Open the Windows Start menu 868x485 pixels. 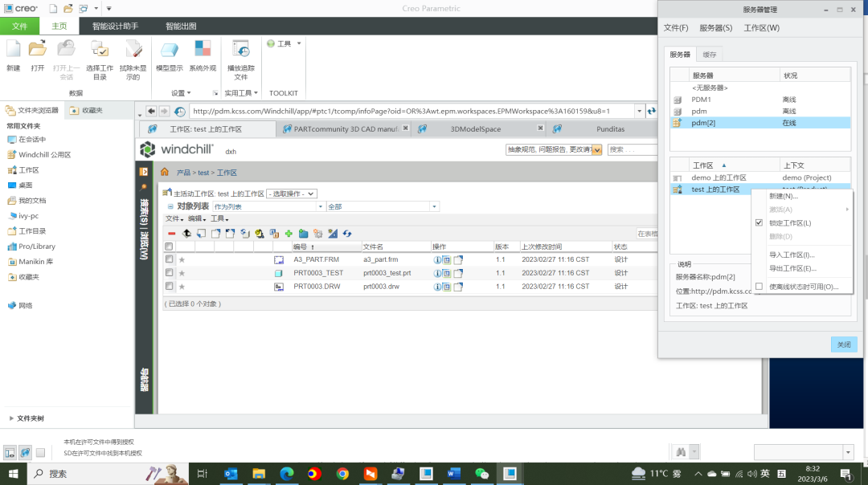point(14,474)
